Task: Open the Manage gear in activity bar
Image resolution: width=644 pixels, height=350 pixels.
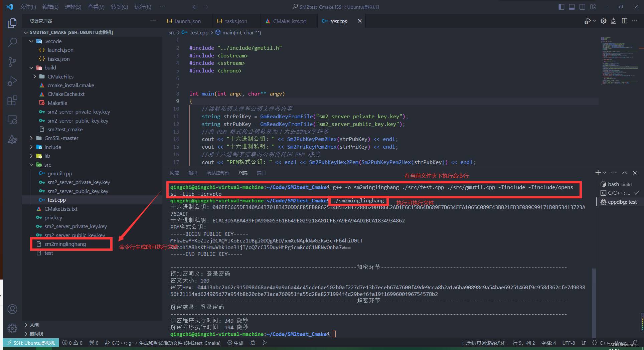Action: pos(12,328)
